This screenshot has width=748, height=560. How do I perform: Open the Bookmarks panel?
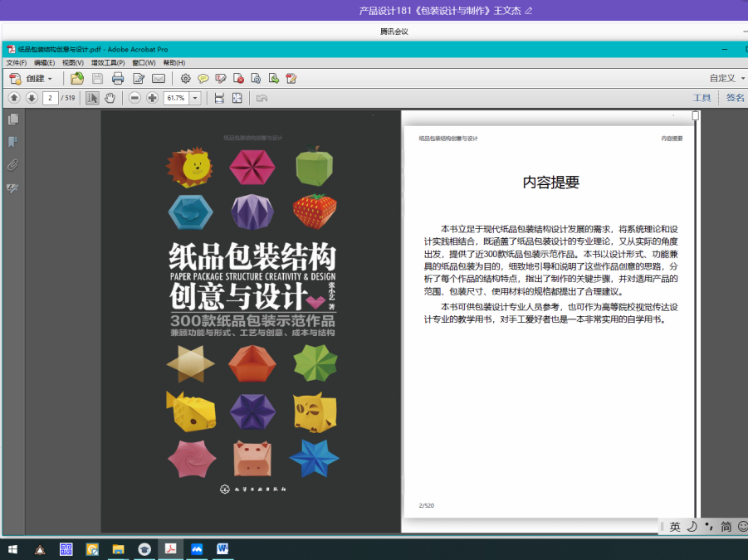12,141
